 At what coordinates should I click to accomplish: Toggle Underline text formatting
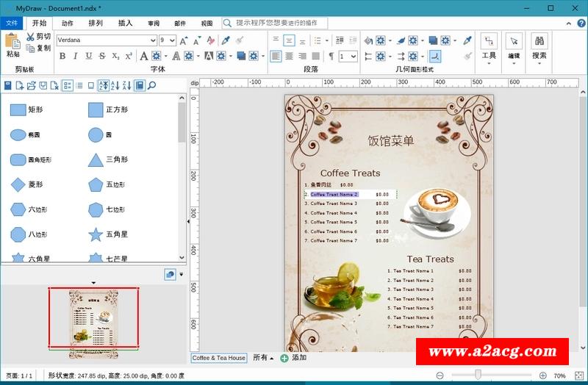click(x=89, y=56)
